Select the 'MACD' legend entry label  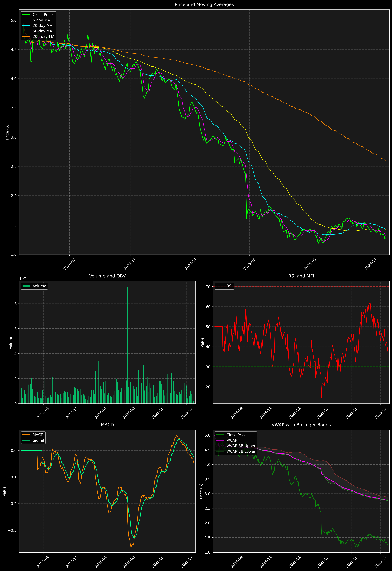pos(38,435)
